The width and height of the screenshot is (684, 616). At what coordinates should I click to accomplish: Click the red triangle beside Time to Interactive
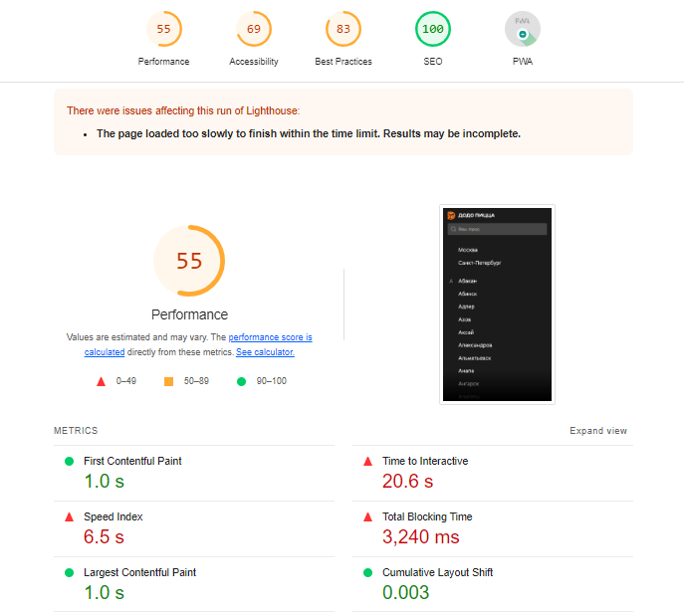[x=367, y=461]
